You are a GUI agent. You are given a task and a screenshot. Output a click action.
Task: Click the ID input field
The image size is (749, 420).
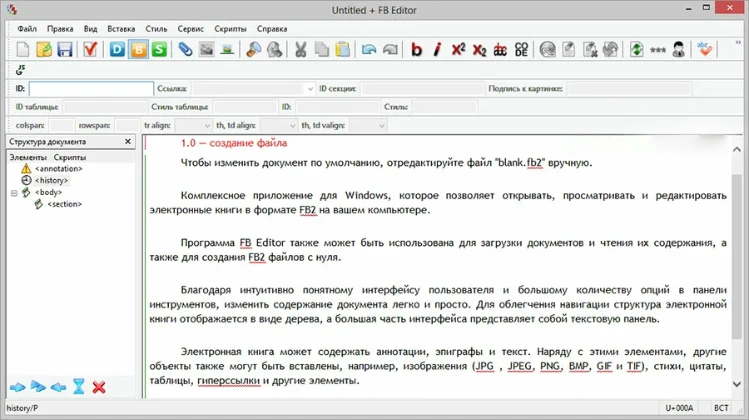click(x=91, y=88)
